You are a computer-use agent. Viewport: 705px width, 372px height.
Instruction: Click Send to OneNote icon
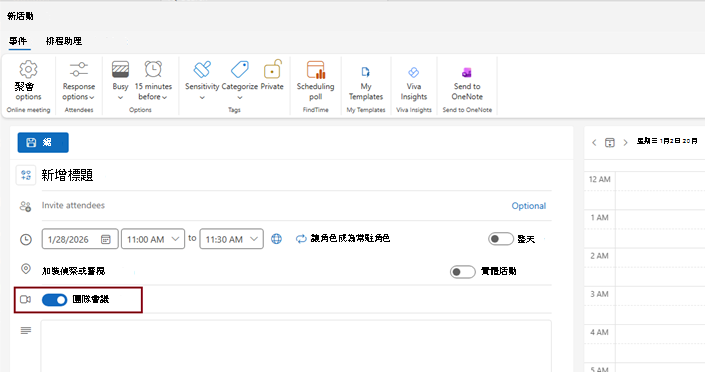467,72
